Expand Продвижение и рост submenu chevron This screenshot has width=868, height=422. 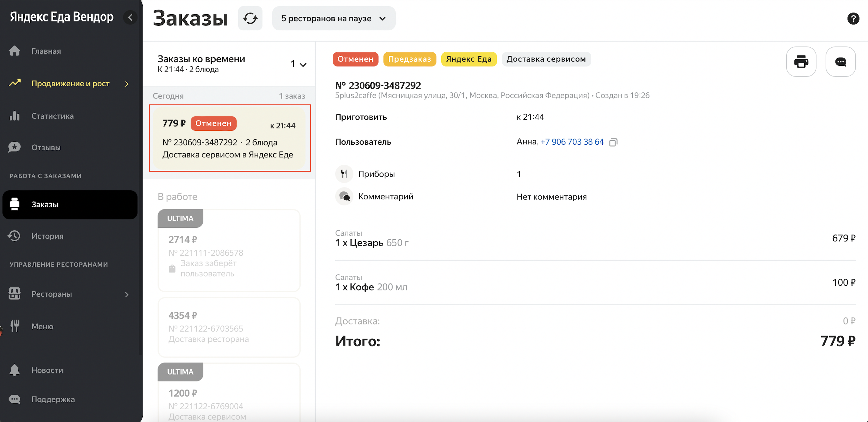(x=127, y=84)
